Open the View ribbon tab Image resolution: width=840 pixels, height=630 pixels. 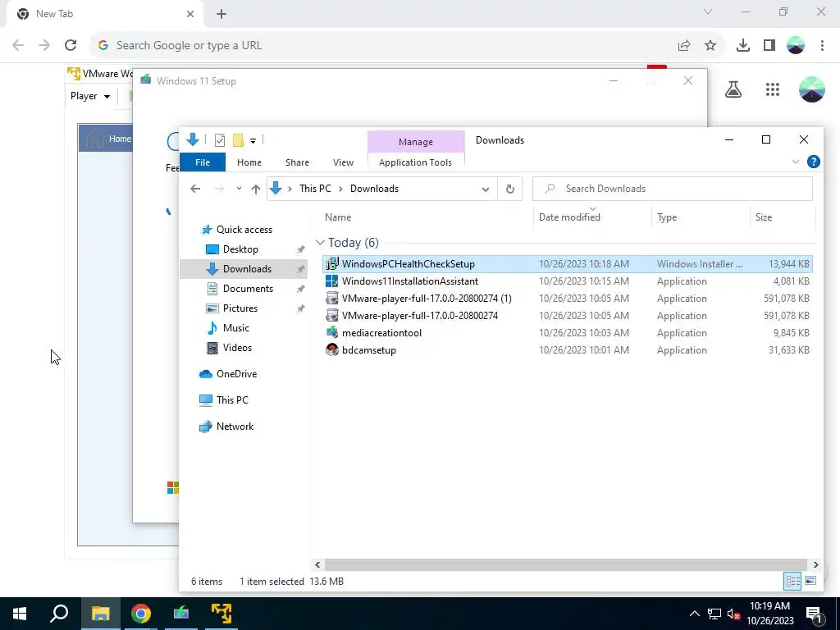[x=344, y=162]
